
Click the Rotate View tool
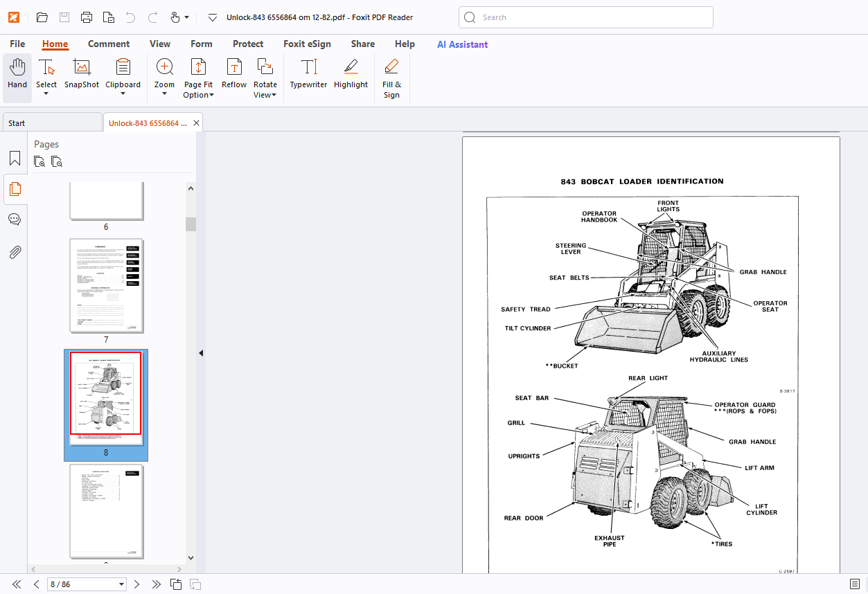[265, 78]
